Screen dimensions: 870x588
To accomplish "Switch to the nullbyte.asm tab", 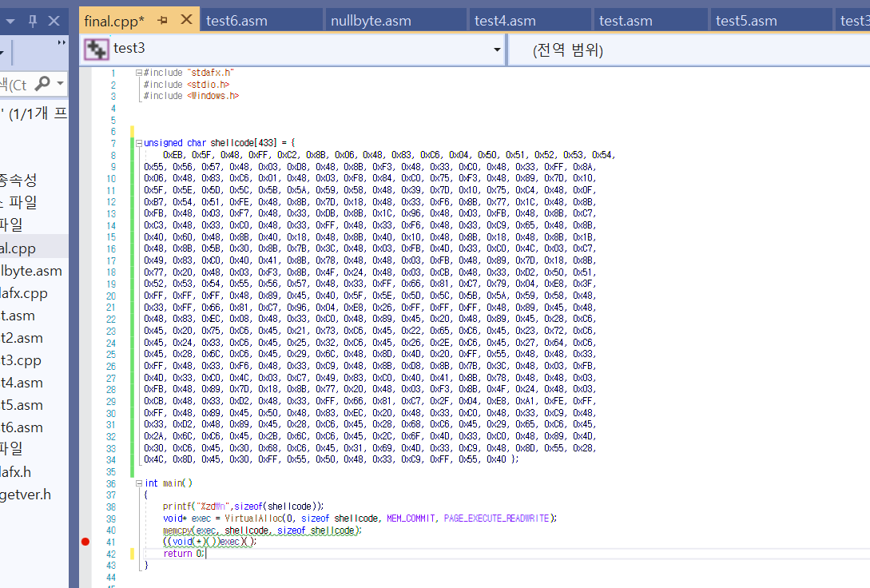I will [371, 21].
